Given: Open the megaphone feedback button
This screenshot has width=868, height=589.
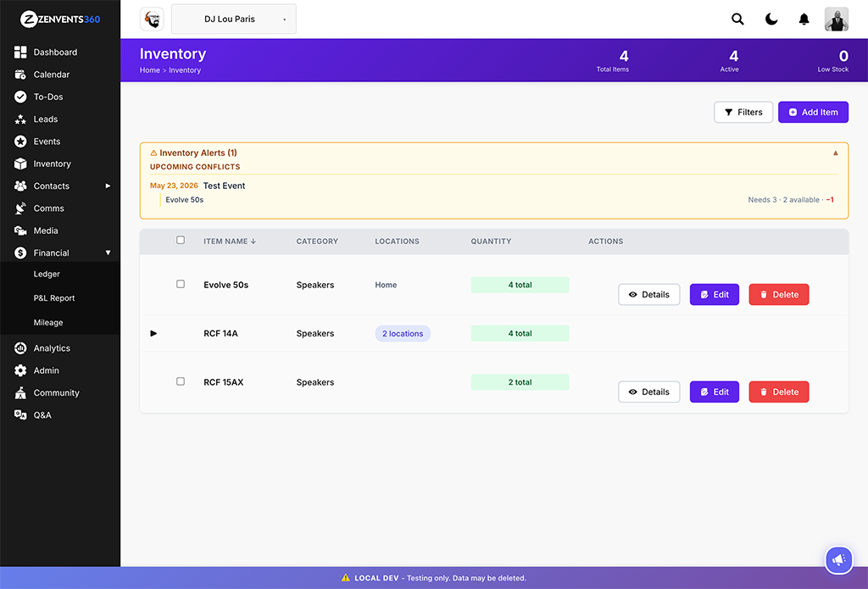Looking at the screenshot, I should click(x=838, y=559).
